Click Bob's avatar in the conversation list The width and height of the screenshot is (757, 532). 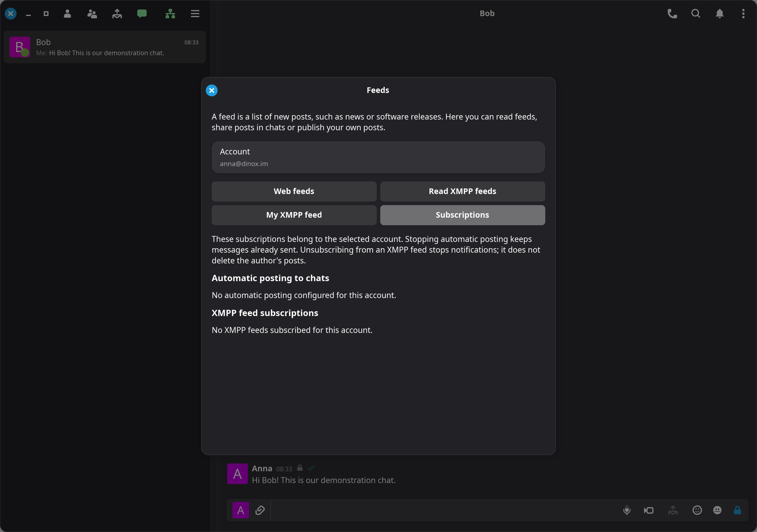click(20, 47)
